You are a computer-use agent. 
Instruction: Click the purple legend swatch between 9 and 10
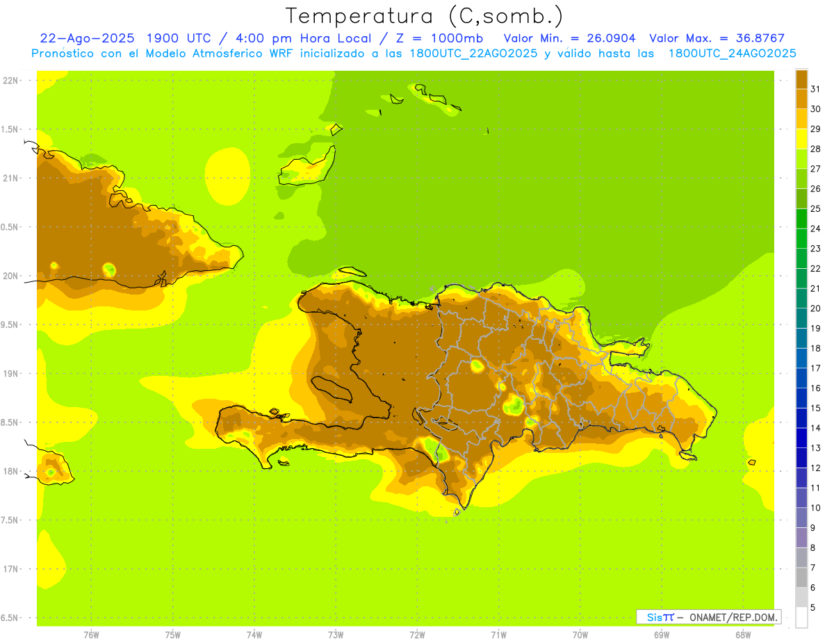coord(801,518)
